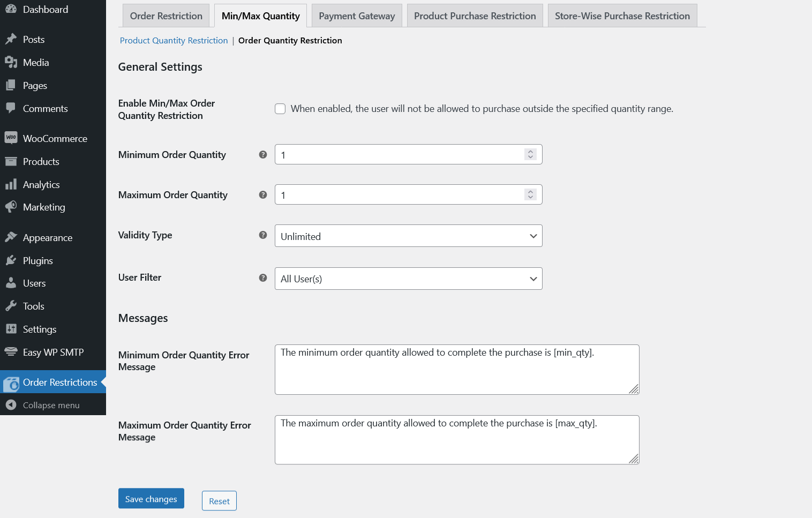Open Products via its sidebar icon
The width and height of the screenshot is (812, 518).
pyautogui.click(x=12, y=161)
